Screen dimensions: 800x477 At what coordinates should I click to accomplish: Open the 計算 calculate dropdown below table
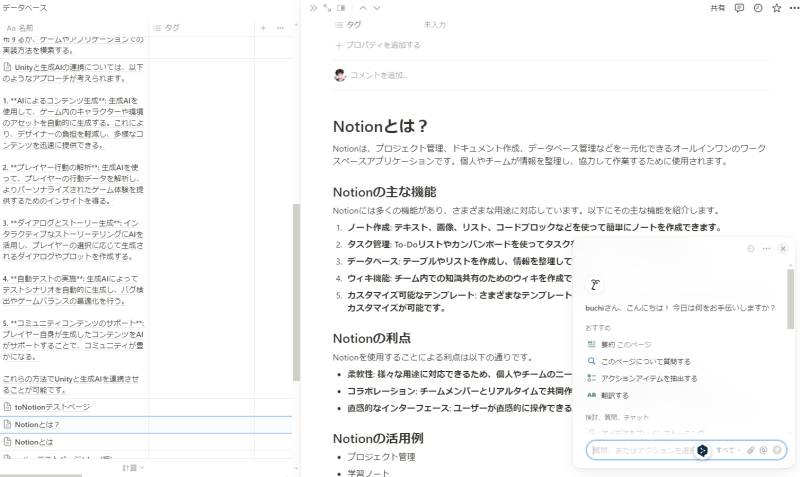pos(132,468)
